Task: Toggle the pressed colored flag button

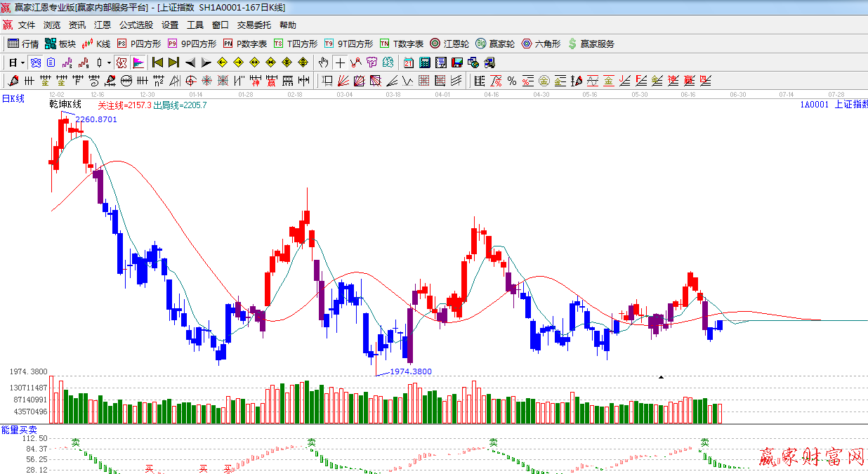Action: [x=138, y=62]
